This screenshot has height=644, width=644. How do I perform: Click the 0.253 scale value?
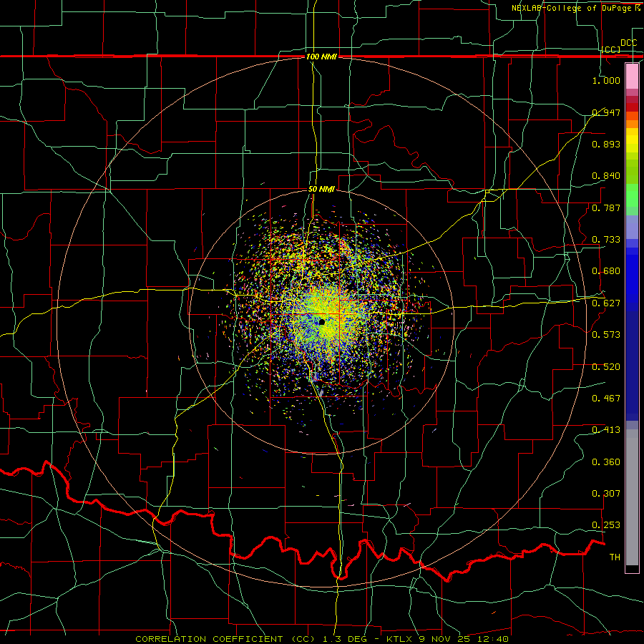(606, 525)
